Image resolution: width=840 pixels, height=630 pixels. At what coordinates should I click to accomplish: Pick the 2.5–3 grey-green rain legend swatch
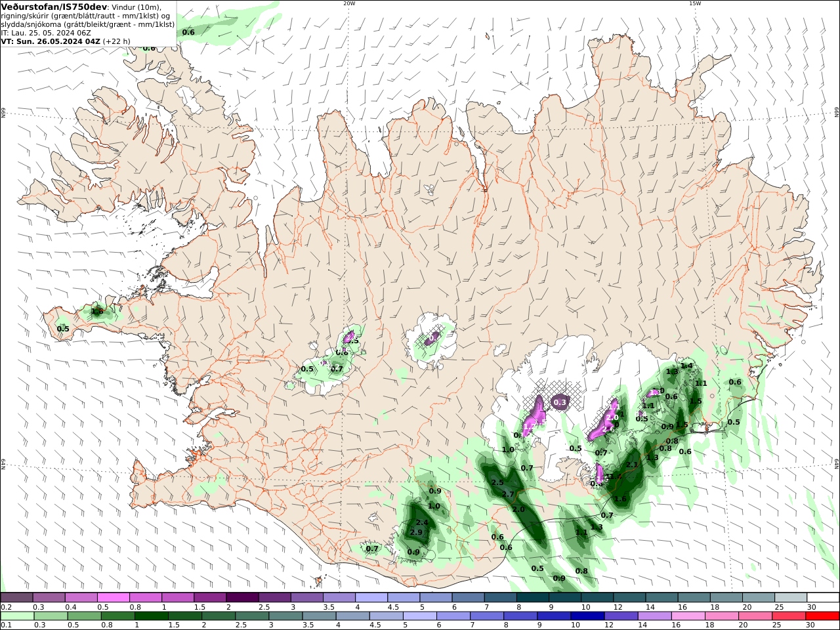click(x=252, y=616)
